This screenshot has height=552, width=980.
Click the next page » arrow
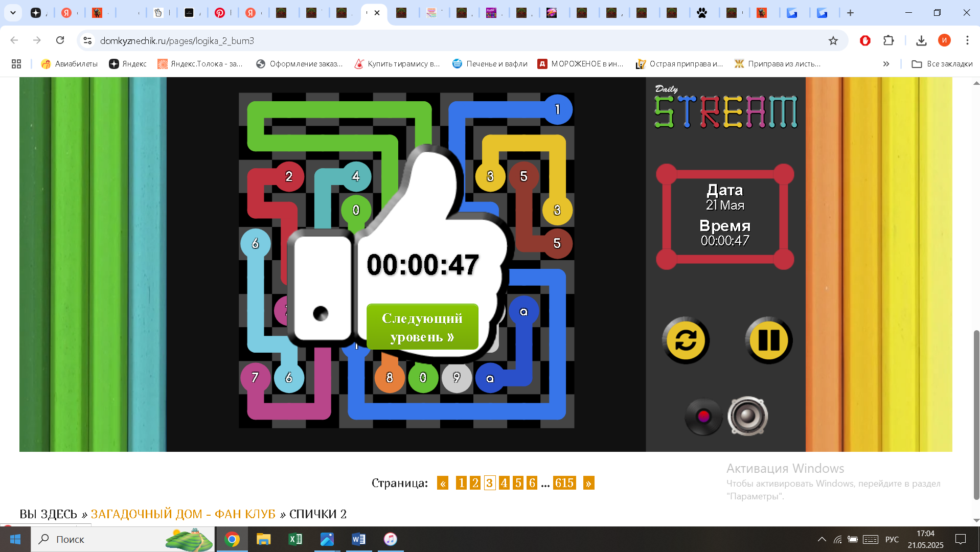coord(588,483)
